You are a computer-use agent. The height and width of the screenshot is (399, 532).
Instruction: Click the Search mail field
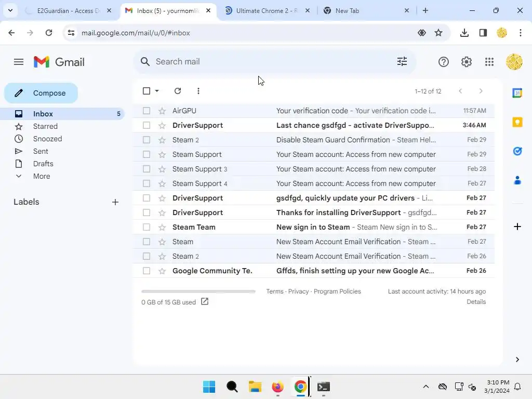[274, 62]
